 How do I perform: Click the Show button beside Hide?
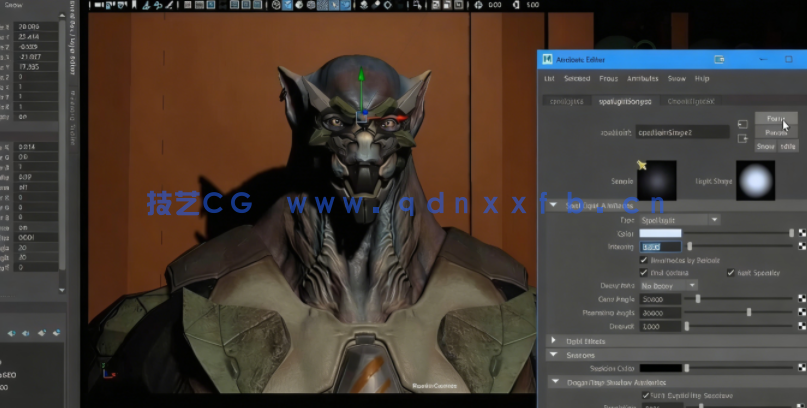[765, 146]
